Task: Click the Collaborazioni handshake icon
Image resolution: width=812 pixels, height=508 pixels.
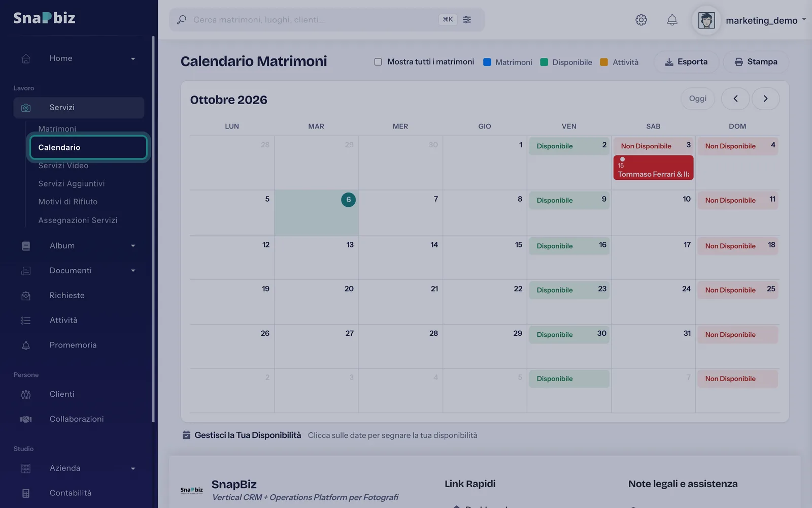Action: 26,419
